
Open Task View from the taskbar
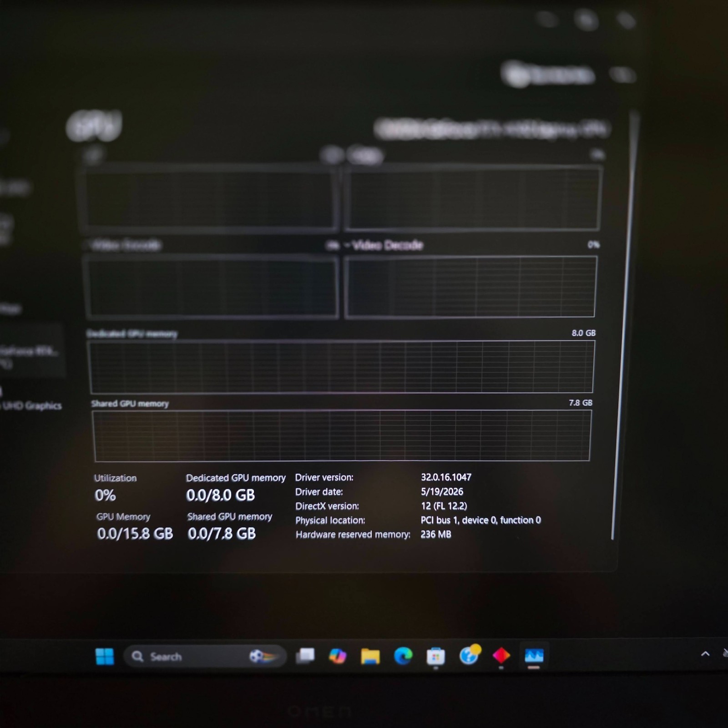tap(305, 656)
